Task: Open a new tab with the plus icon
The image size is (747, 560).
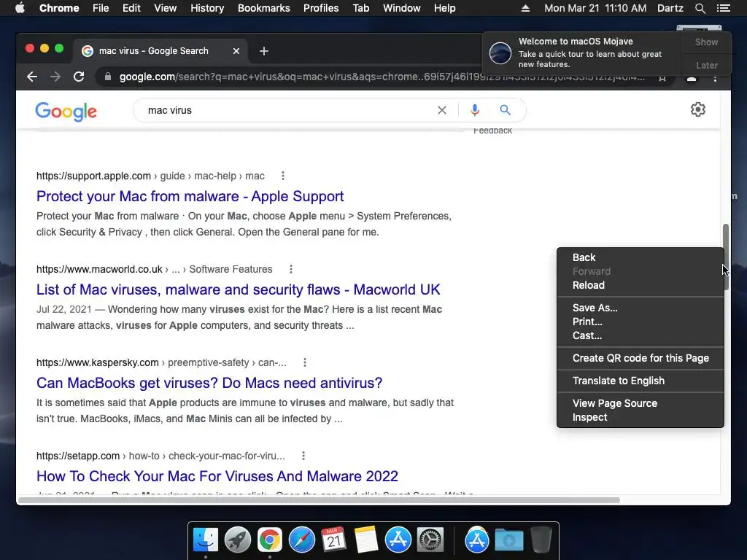Action: (x=264, y=51)
